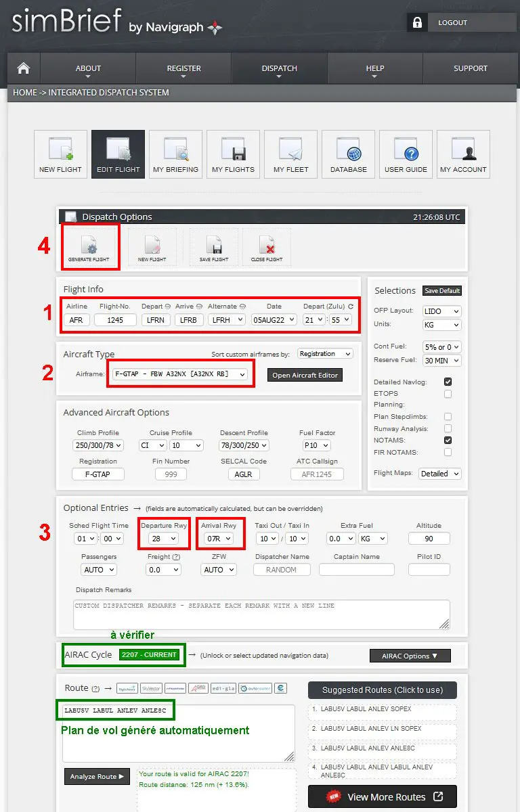The height and width of the screenshot is (812, 520).
Task: Open My Fleet icon
Action: coord(291,154)
